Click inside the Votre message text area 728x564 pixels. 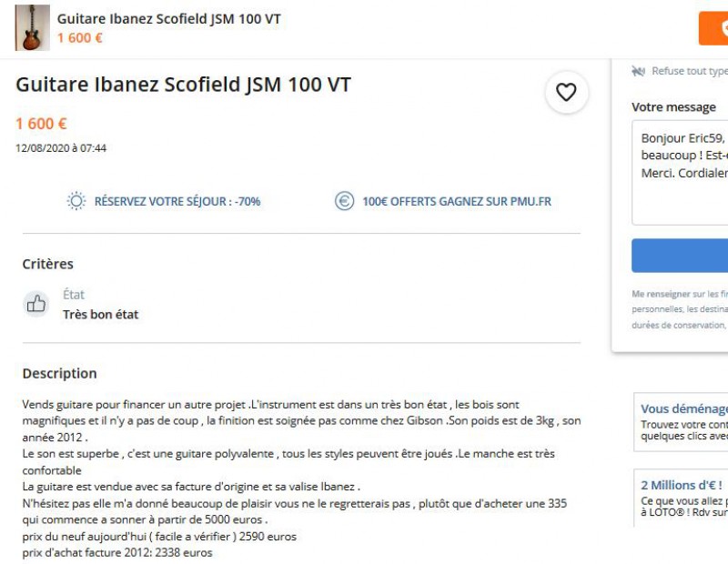click(x=682, y=173)
